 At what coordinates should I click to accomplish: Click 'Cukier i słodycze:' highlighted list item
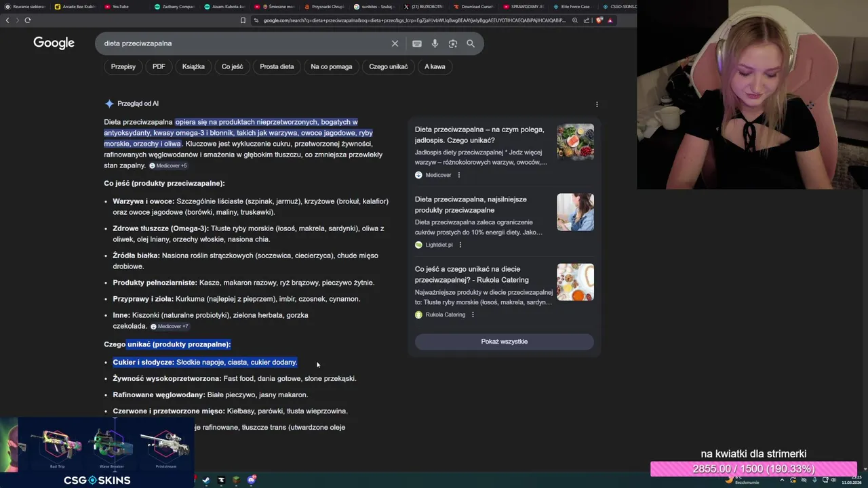[205, 363]
